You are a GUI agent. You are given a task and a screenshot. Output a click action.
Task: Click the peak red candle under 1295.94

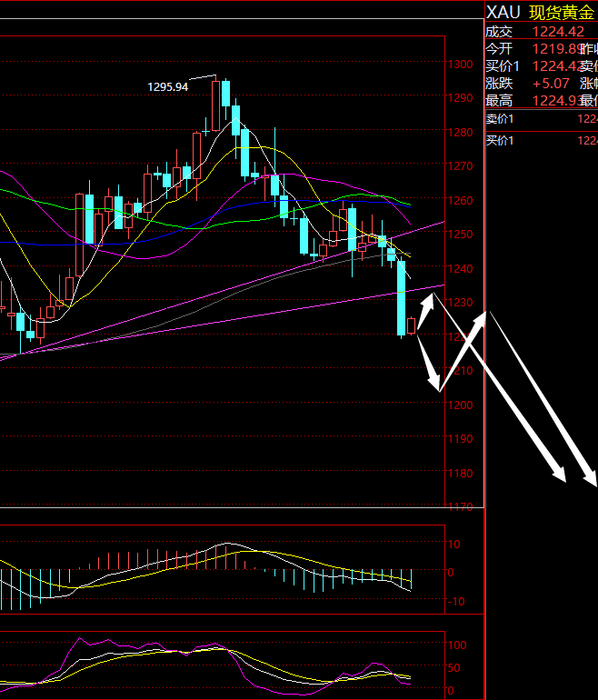tap(216, 104)
